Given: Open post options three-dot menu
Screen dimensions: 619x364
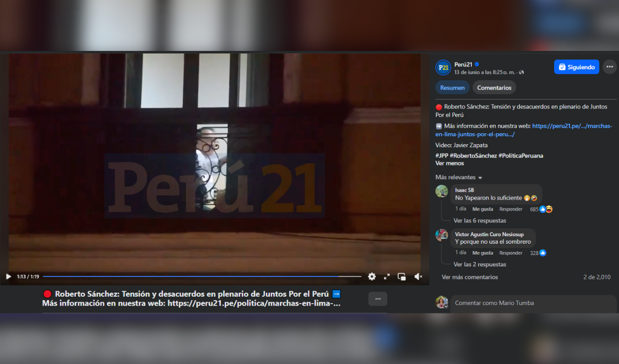Looking at the screenshot, I should (x=610, y=67).
